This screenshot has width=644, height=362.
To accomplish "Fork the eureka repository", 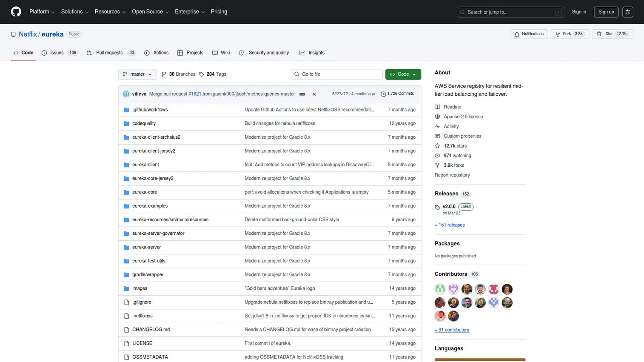I will (570, 34).
